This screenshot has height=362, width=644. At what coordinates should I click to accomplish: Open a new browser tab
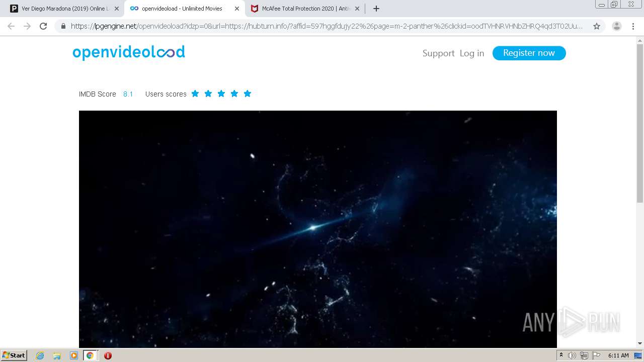[376, 9]
